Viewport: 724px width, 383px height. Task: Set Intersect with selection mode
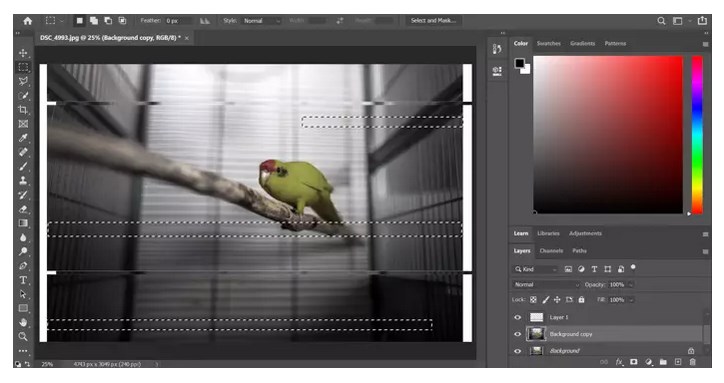(122, 21)
